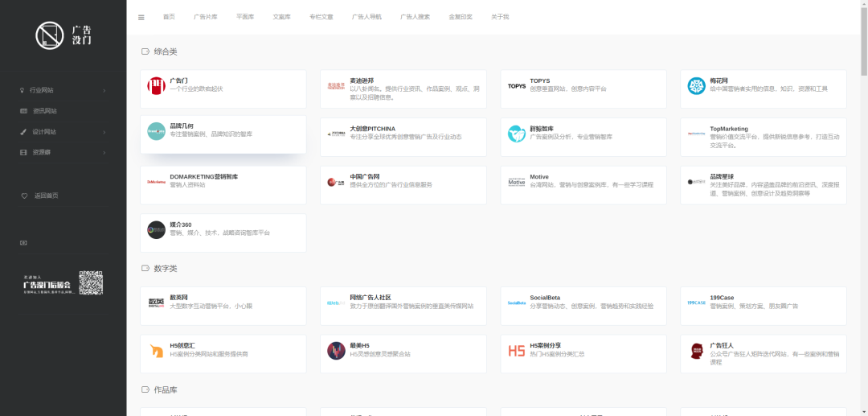Open the 中国广告网 logo icon
The height and width of the screenshot is (416, 868).
336,182
